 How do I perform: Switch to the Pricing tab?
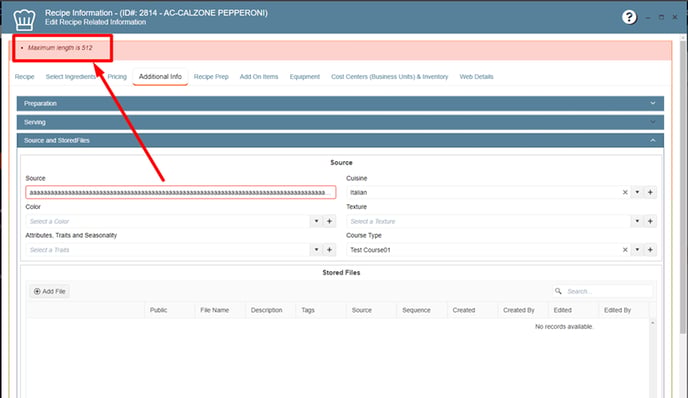tap(117, 77)
